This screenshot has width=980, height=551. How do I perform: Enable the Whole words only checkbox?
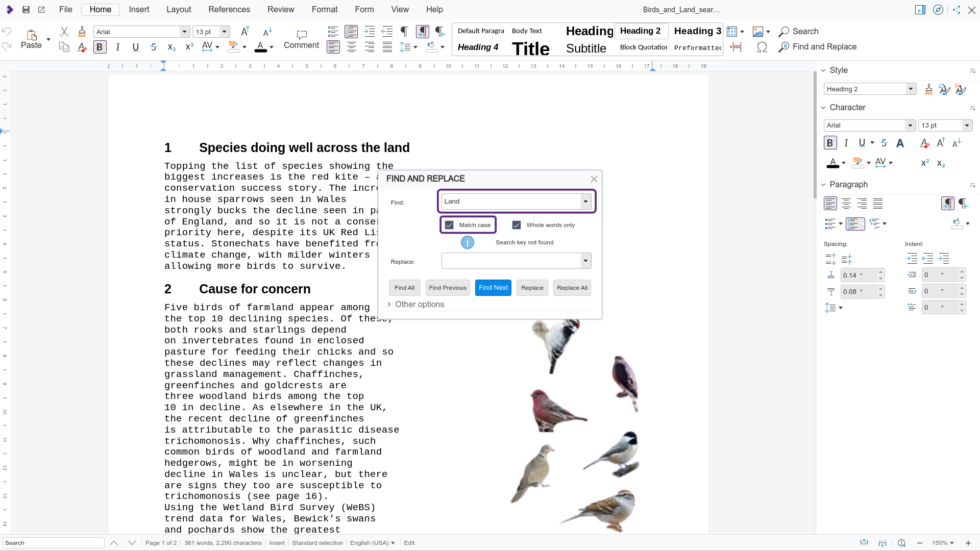tap(516, 224)
